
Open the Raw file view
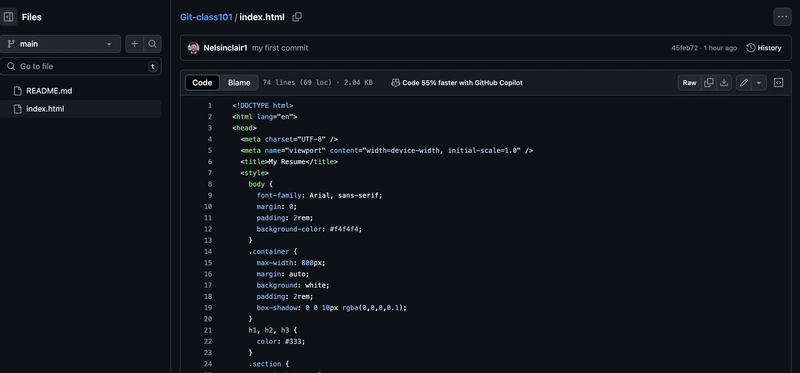(x=689, y=83)
